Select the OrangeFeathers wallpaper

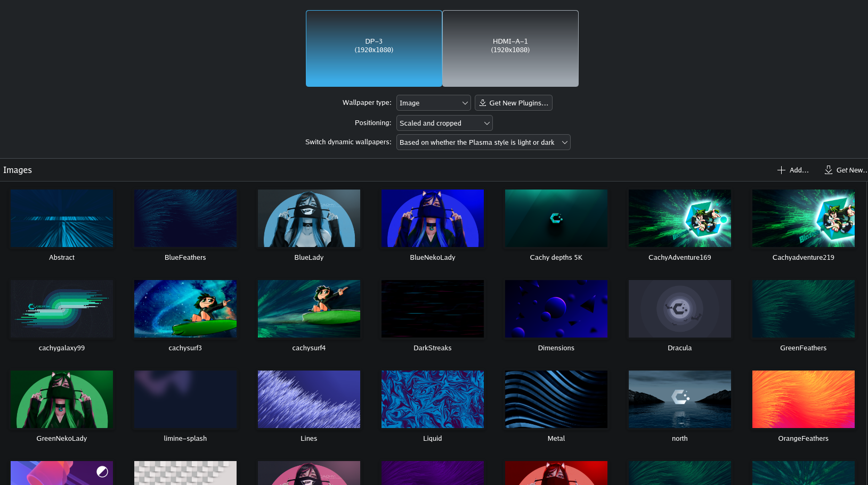tap(804, 399)
